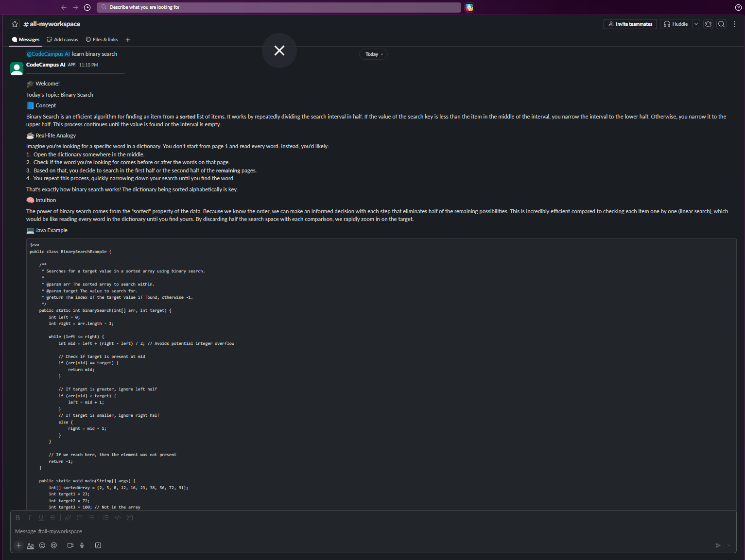Record an audio clip with microphone icon
The image size is (745, 560).
coord(82,545)
